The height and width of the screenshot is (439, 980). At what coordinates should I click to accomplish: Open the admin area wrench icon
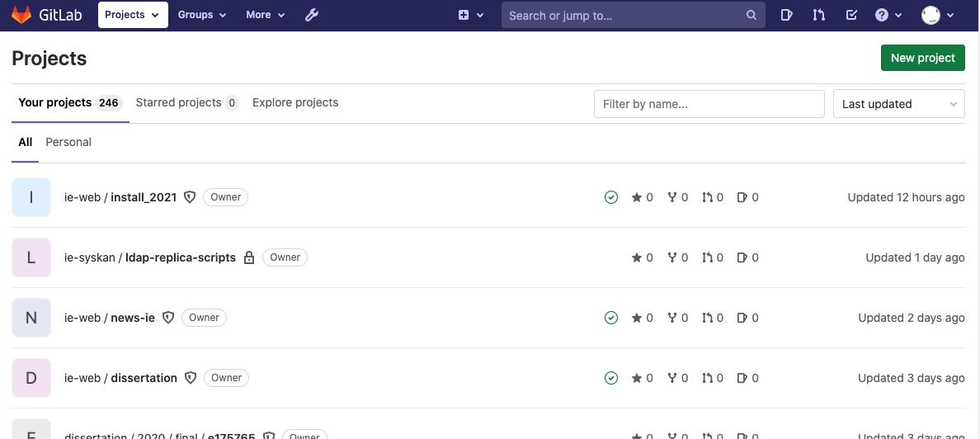tap(312, 15)
